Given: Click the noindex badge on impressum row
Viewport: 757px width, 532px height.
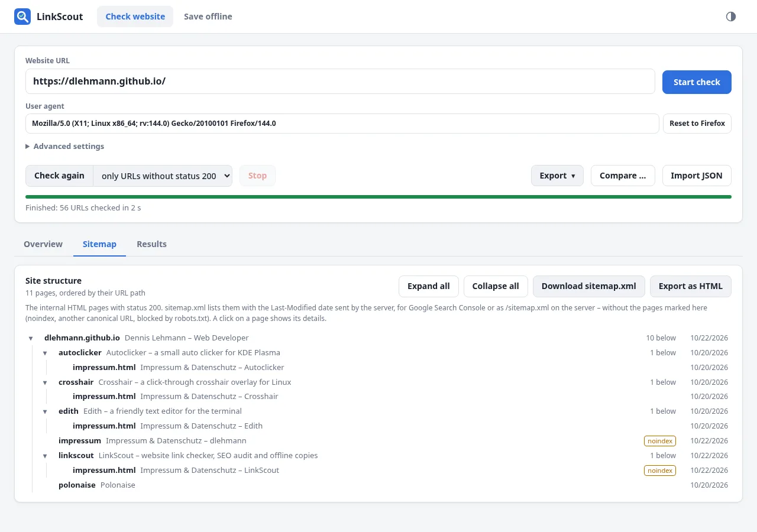Looking at the screenshot, I should pos(660,441).
